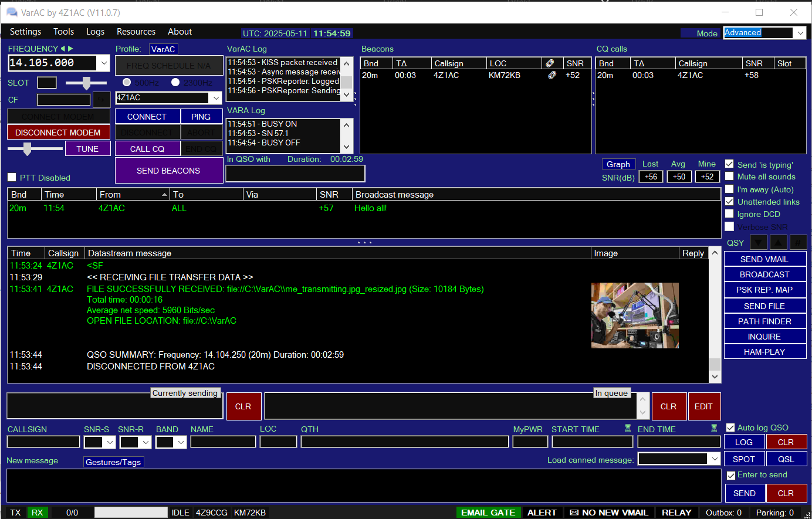Click the CF apply arrow button
The image size is (812, 519).
pyautogui.click(x=101, y=100)
